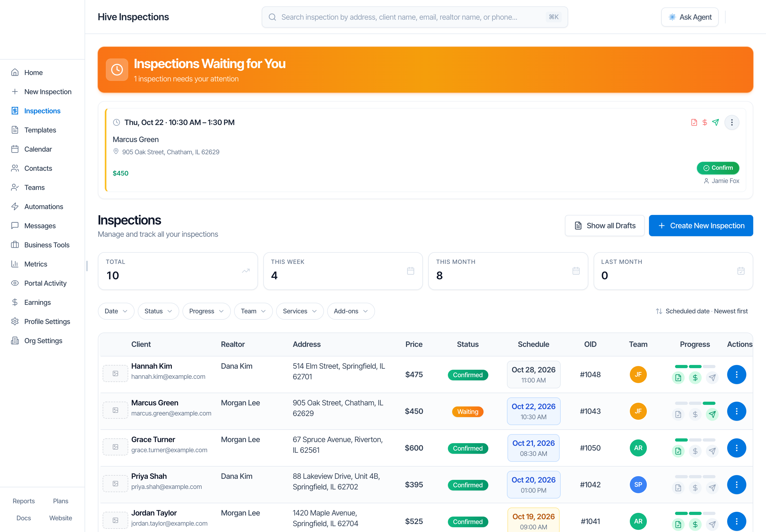Viewport: 766px width, 532px height.
Task: Open the Docs footer link
Action: (24, 518)
